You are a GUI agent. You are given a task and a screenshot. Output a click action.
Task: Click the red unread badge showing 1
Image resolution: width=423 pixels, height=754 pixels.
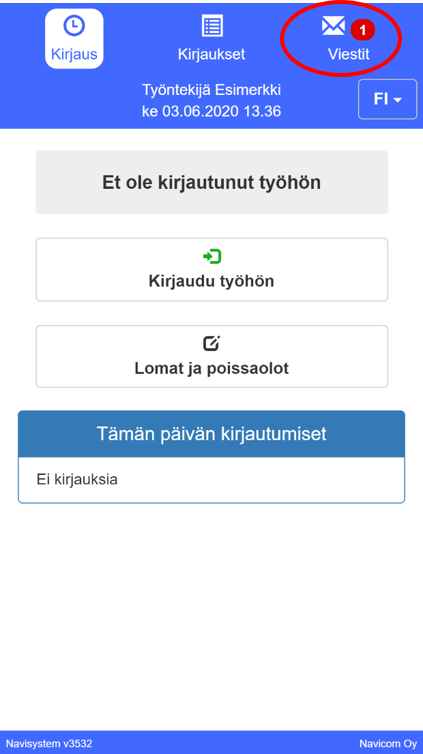click(x=362, y=30)
